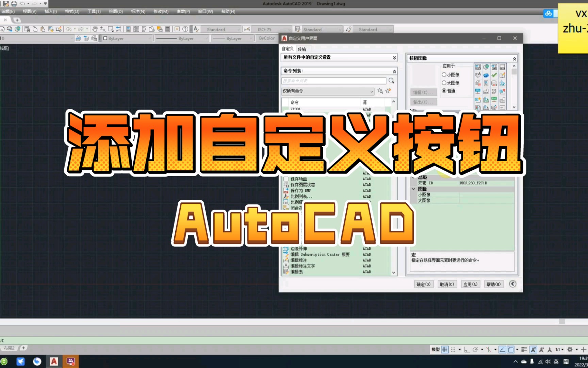This screenshot has height=368, width=588.
Task: Click the Text Style A icon
Action: click(196, 29)
